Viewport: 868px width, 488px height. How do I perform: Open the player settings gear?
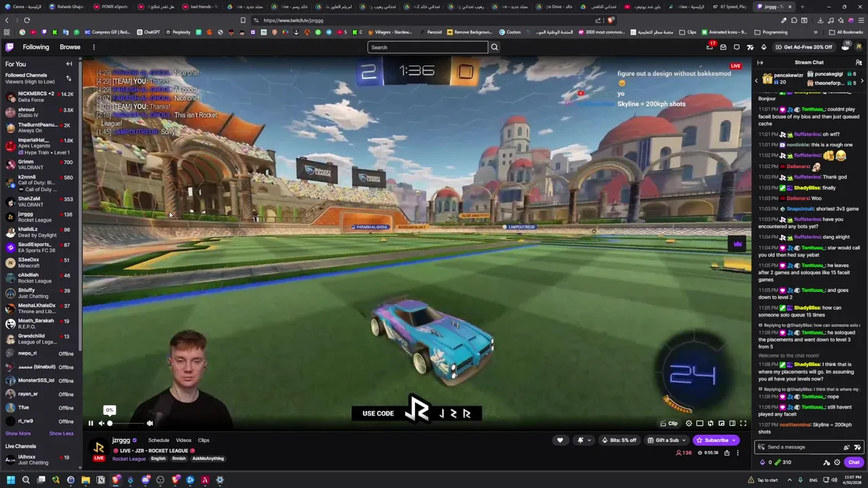click(x=689, y=424)
